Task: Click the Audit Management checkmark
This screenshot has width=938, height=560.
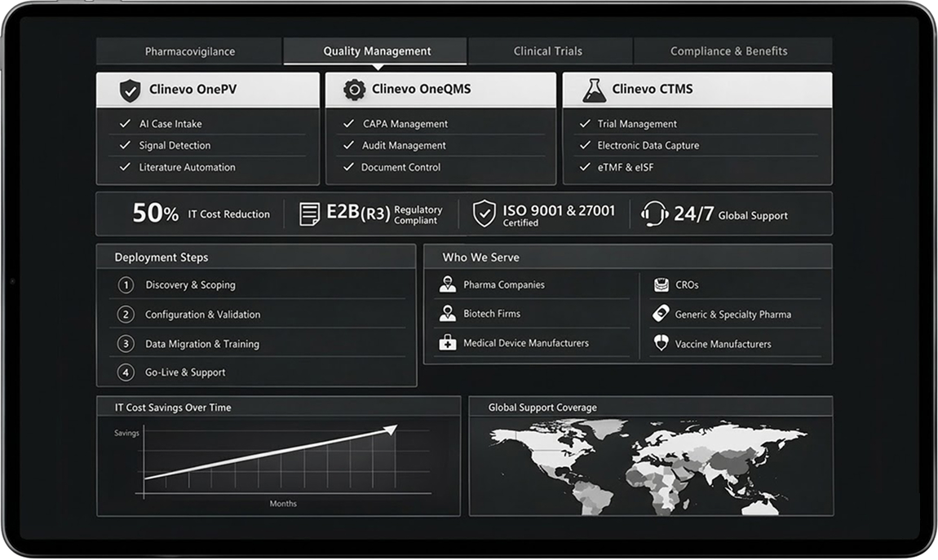Action: coord(349,144)
